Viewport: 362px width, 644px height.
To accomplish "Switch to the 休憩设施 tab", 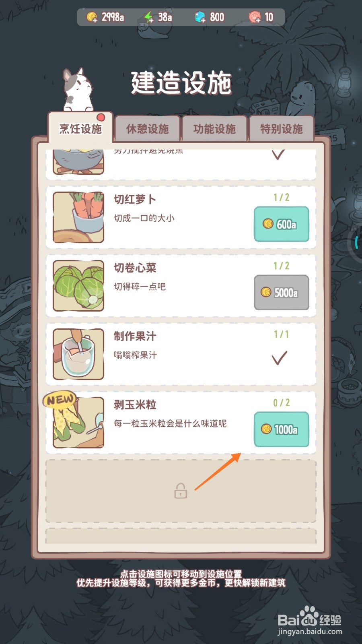I will pyautogui.click(x=147, y=129).
